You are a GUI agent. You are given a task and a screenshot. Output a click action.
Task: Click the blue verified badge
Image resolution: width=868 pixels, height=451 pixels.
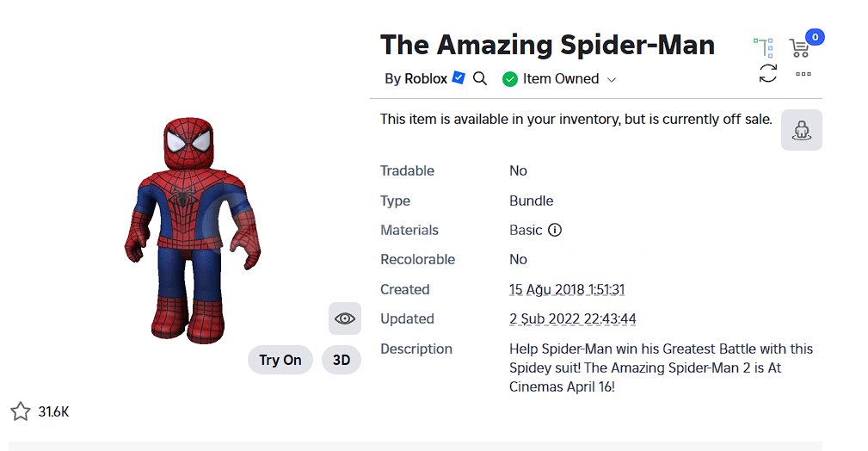tap(459, 78)
